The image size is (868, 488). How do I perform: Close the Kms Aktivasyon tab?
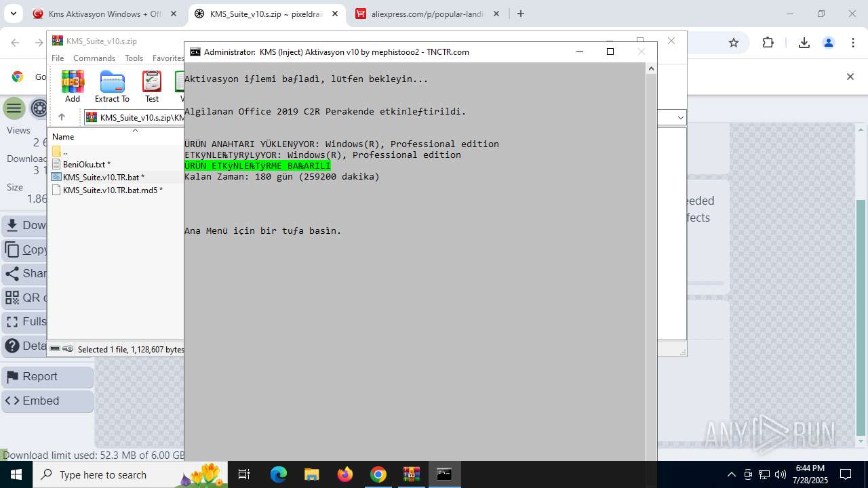click(174, 14)
